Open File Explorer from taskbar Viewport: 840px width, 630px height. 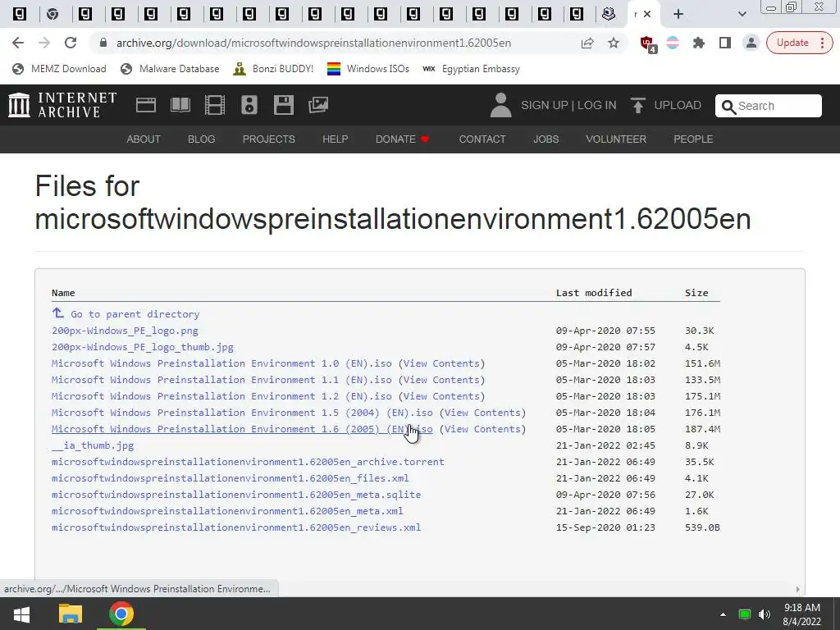[x=71, y=614]
